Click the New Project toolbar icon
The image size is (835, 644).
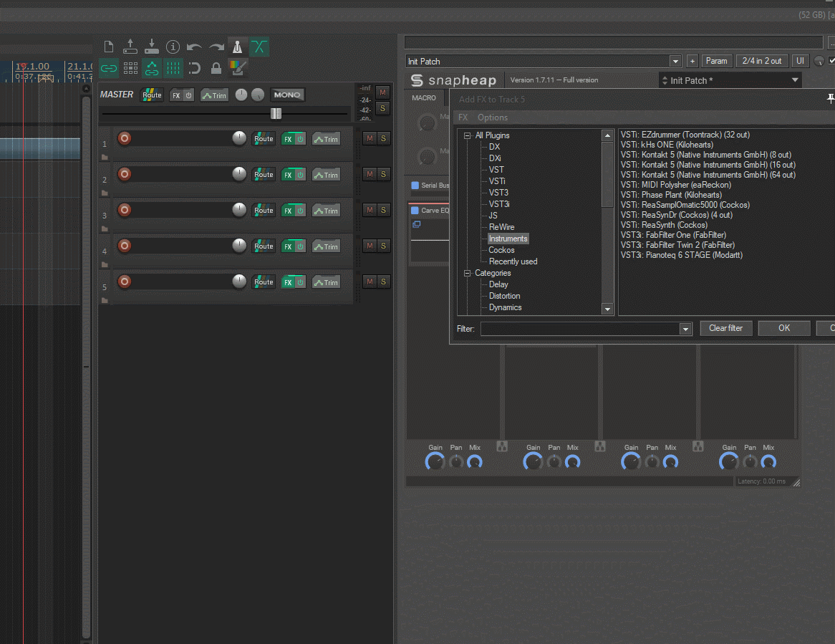pyautogui.click(x=109, y=47)
